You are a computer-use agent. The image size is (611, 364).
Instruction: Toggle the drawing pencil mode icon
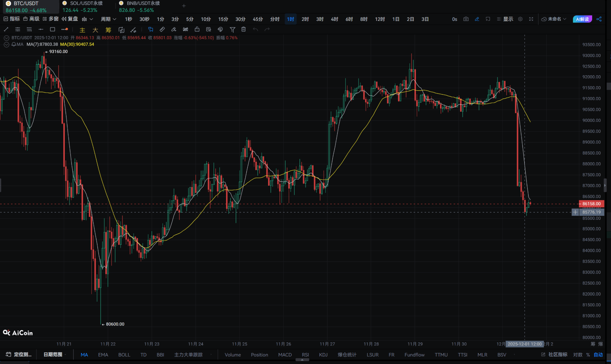coord(477,19)
